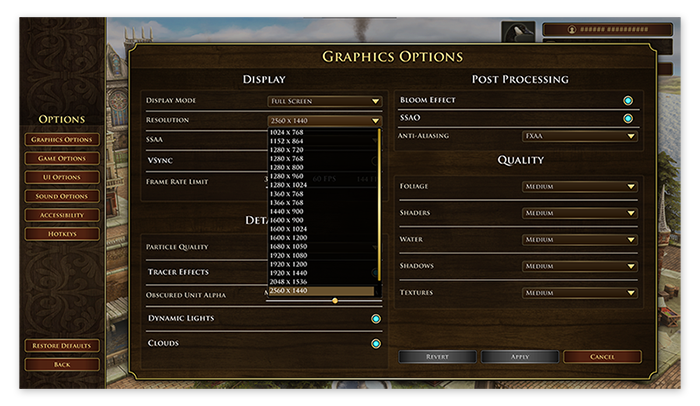Click the resolution list scrollbar
This screenshot has width=700, height=406.
379,205
